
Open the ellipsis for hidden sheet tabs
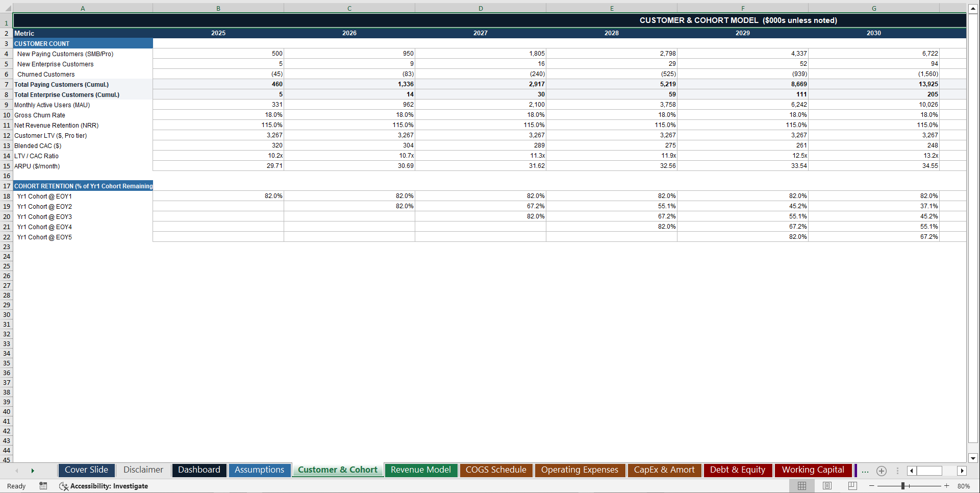(x=865, y=472)
